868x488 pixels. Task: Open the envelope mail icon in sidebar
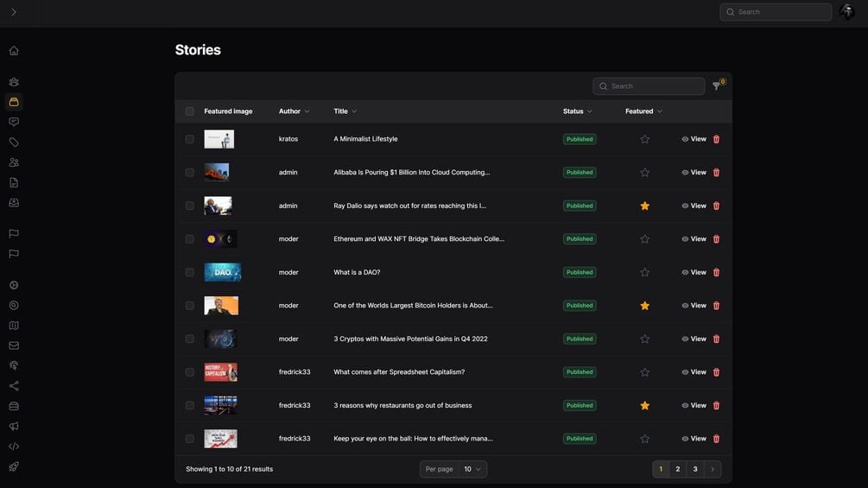pyautogui.click(x=14, y=346)
